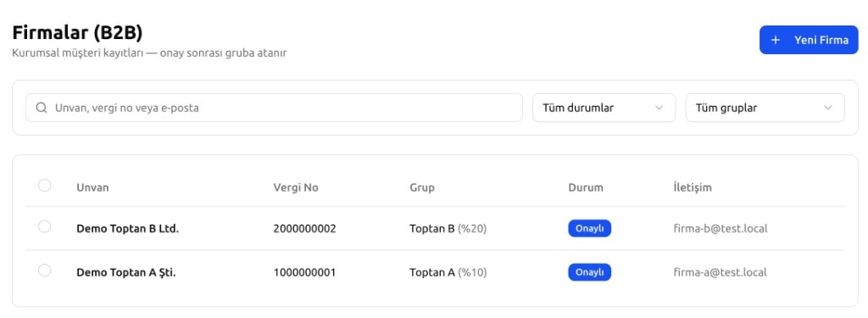Click the Unvan column header

click(92, 187)
